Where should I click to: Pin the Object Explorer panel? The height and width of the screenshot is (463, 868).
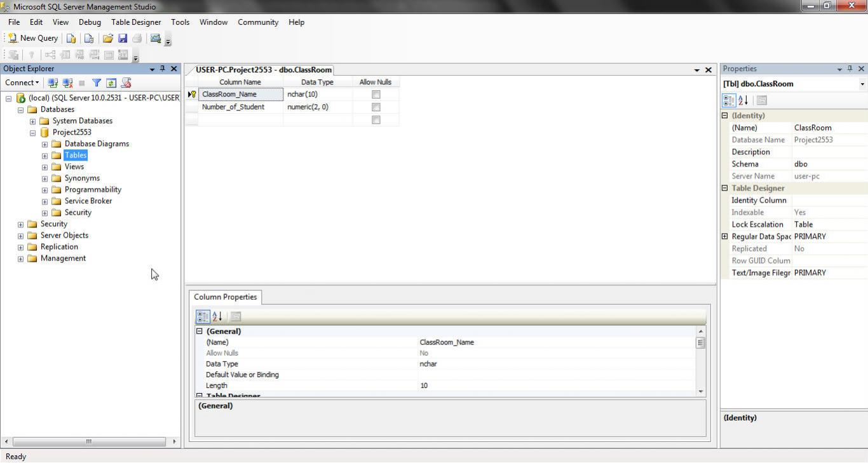tap(163, 69)
